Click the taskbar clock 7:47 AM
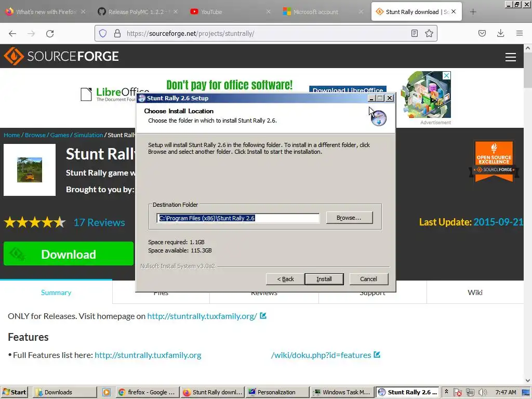 pyautogui.click(x=506, y=392)
